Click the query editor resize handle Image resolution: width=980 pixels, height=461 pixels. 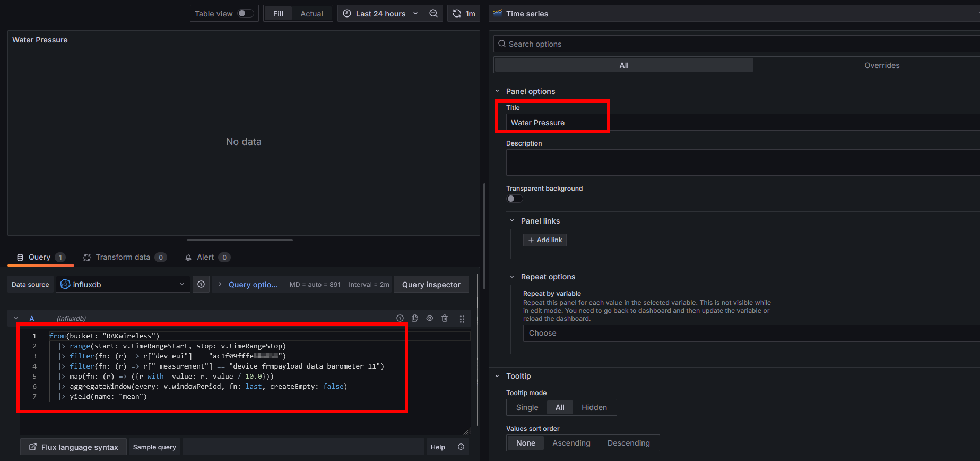(x=467, y=431)
